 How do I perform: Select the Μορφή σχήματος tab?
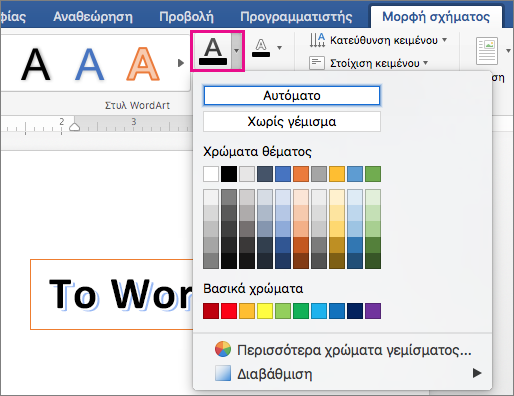tap(436, 16)
